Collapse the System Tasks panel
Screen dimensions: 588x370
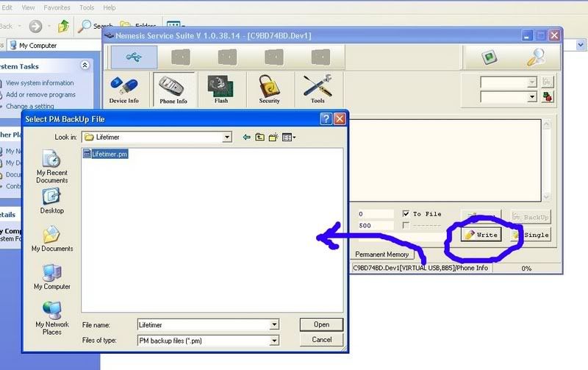(85, 65)
